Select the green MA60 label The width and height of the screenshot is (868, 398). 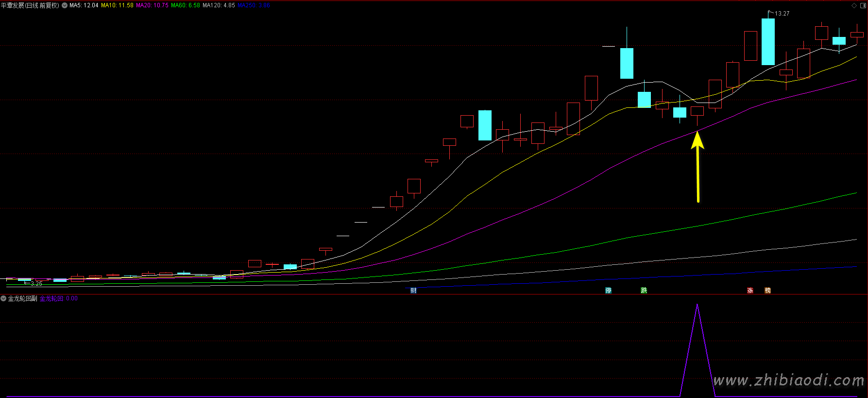click(186, 5)
